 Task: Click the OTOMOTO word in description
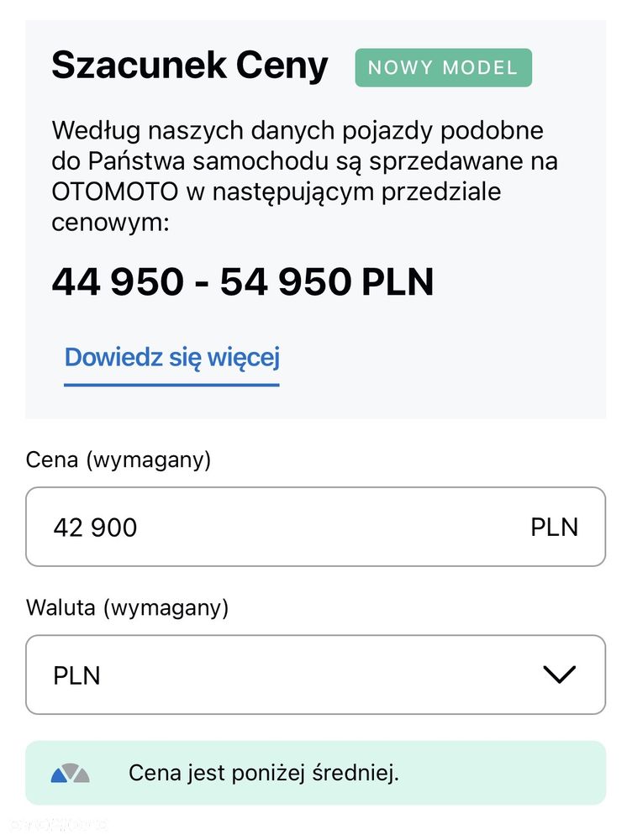click(114, 192)
